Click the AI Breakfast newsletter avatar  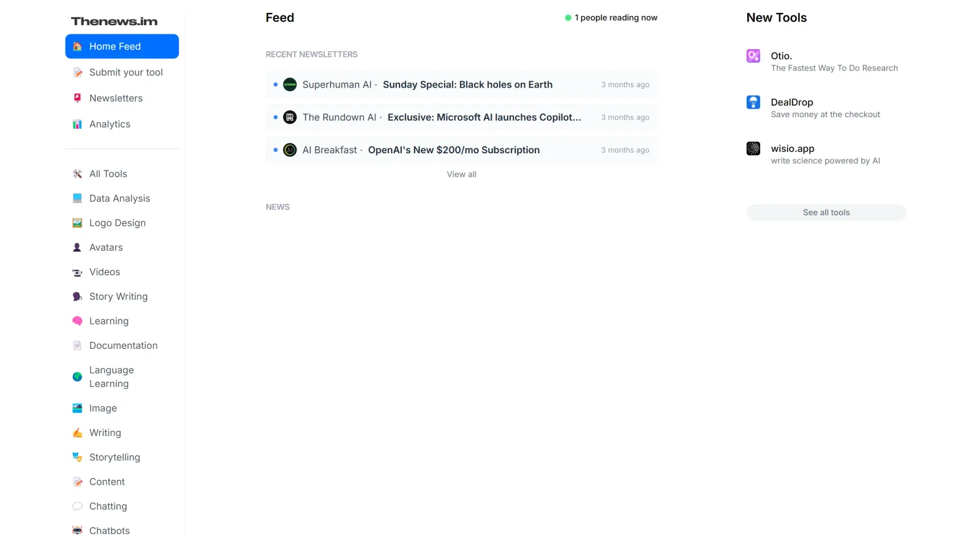[290, 150]
